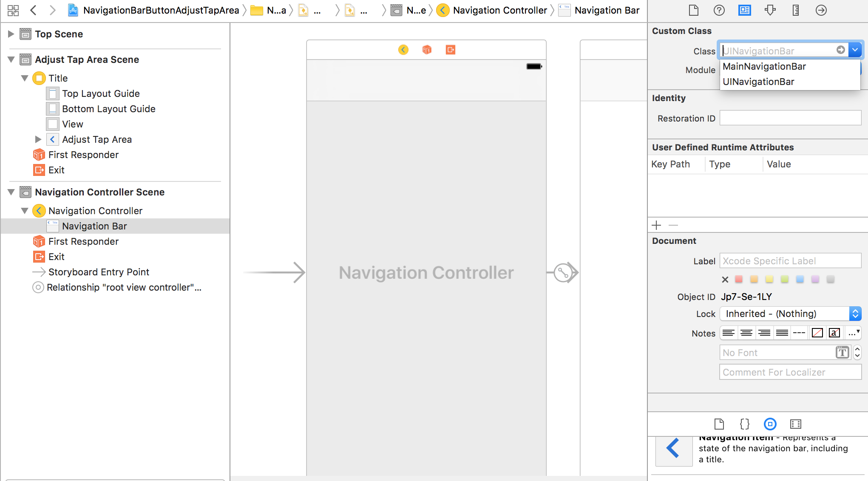Choose UINavigationBar from class list

pos(758,82)
